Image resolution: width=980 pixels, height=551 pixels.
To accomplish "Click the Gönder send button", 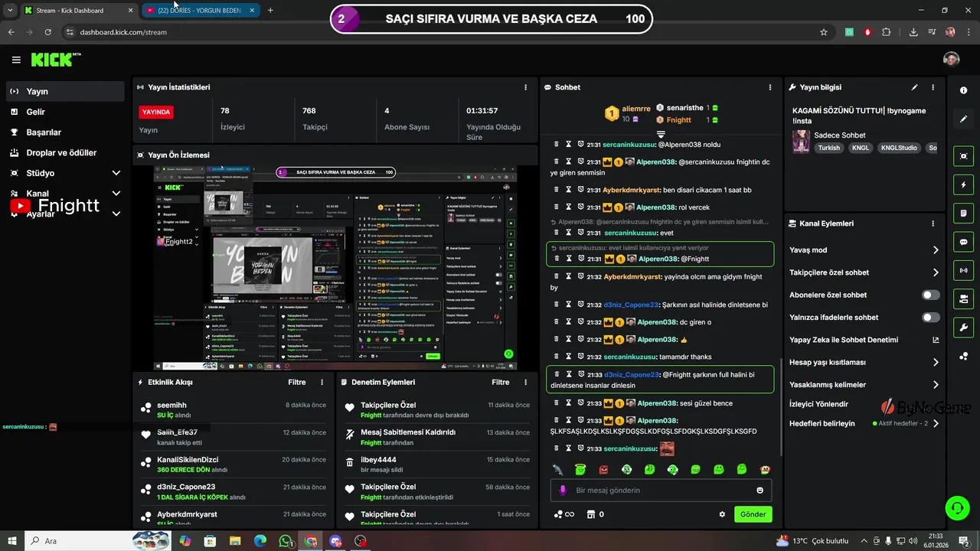I will (x=753, y=514).
